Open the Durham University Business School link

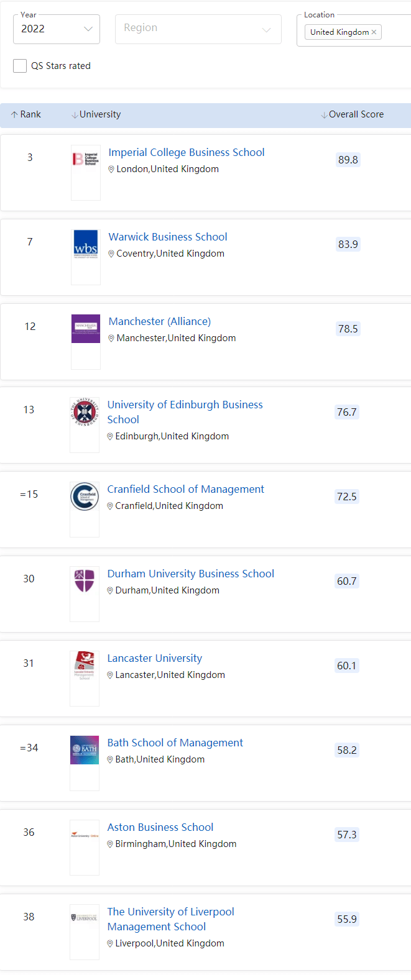pos(191,574)
